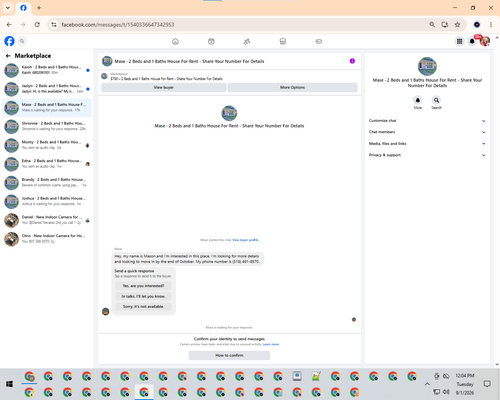The width and height of the screenshot is (500, 400).
Task: Reload the page with the refresh icon
Action: tap(37, 25)
